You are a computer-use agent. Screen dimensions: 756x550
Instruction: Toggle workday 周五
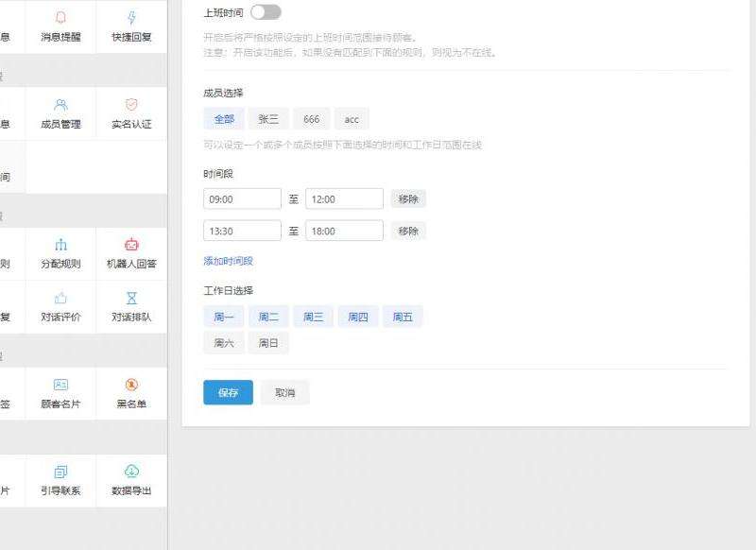pyautogui.click(x=403, y=317)
